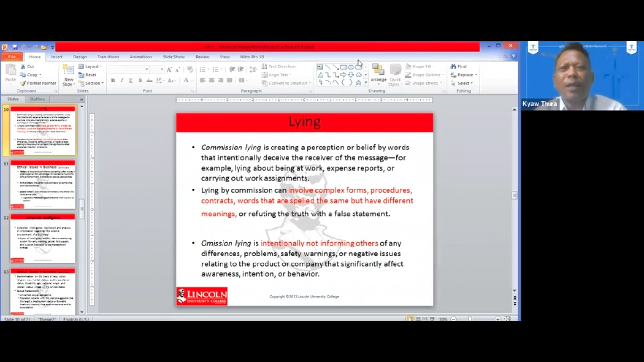Select the Triangle shape in shapes gallery
644x362 pixels.
pos(321,75)
